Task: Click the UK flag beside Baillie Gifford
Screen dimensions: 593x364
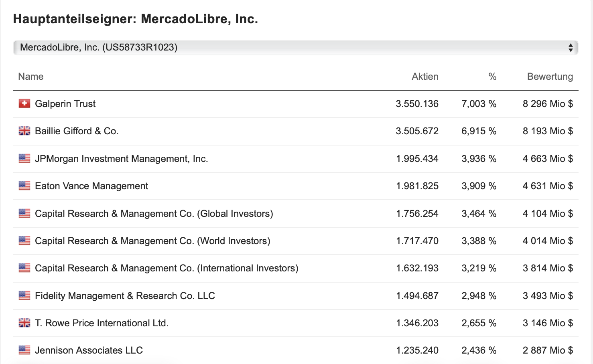Action: (24, 131)
